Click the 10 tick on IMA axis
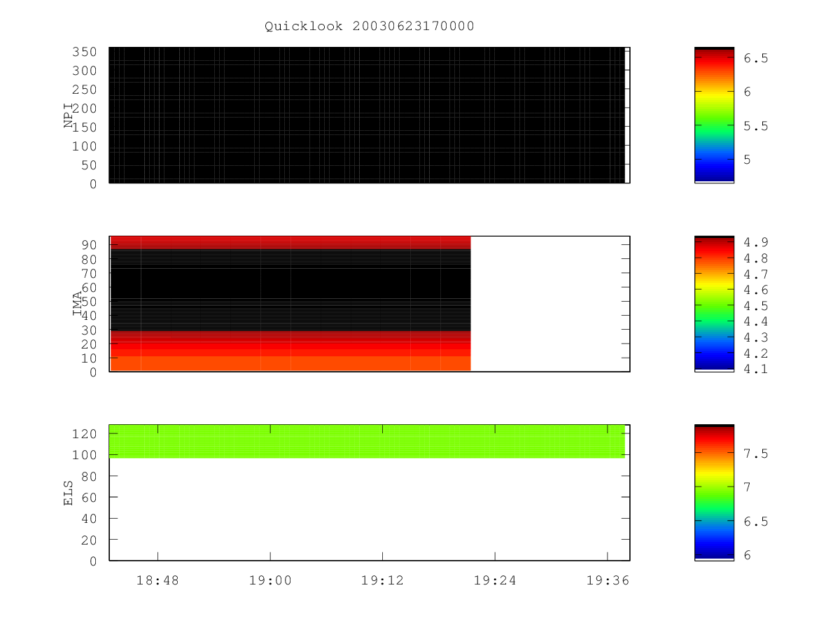The image size is (840, 630). (89, 358)
